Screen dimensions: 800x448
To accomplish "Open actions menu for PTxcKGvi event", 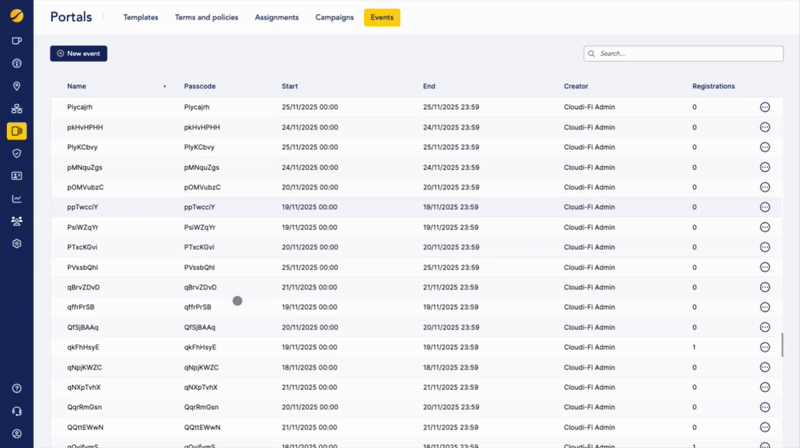I will [x=765, y=247].
